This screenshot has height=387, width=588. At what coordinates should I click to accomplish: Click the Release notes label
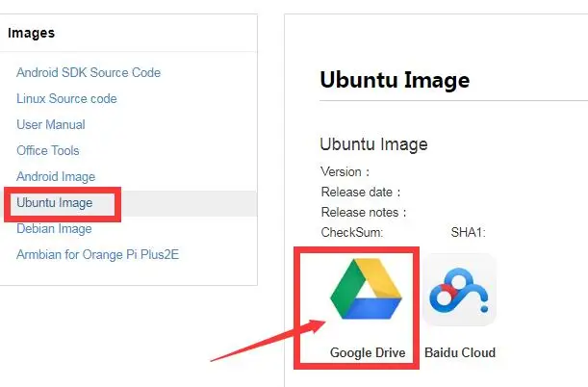point(364,212)
